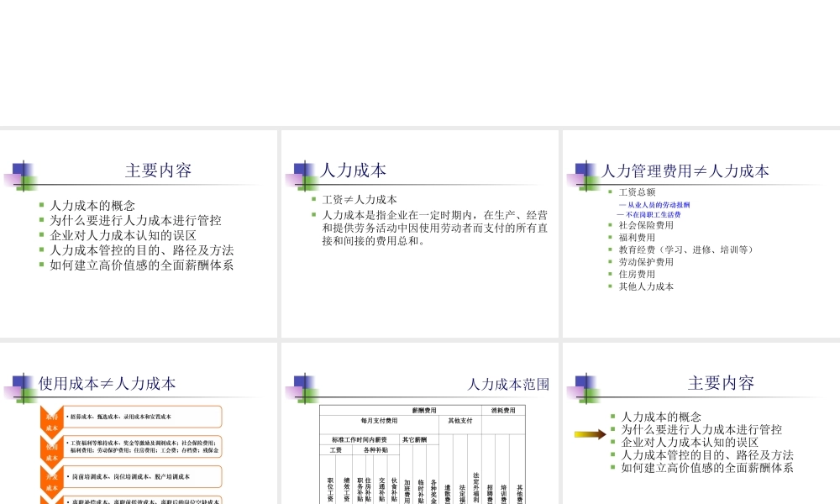Open the slide thumbnail titled 人力成本
840x504 pixels.
click(x=419, y=234)
